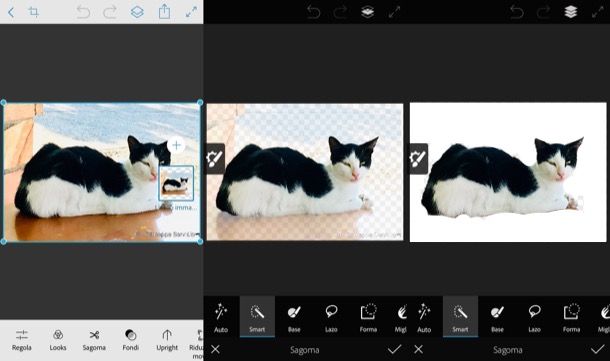Open layers in the middle screenshot
The height and width of the screenshot is (361, 610).
(368, 12)
